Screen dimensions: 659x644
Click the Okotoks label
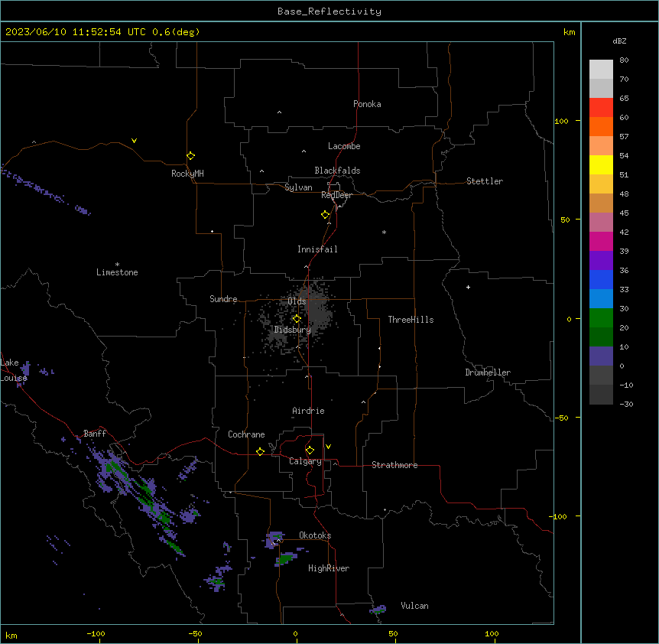click(x=315, y=535)
